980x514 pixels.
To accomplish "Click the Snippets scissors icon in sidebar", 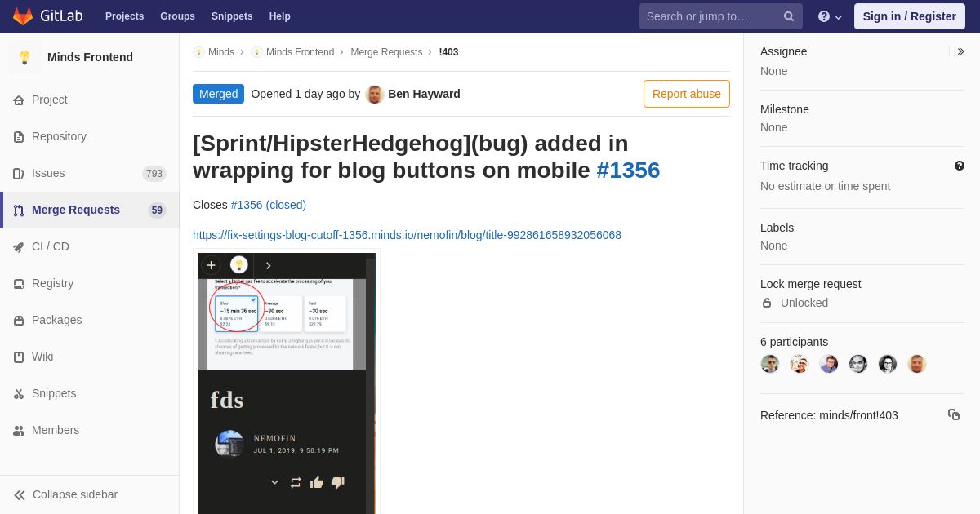I will (x=19, y=394).
